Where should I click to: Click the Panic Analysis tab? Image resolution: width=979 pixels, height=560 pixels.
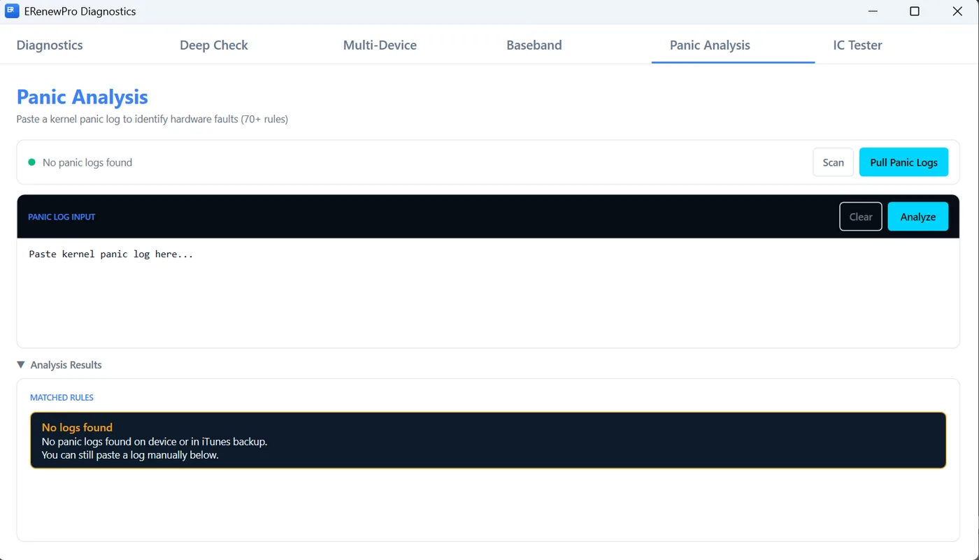[710, 45]
